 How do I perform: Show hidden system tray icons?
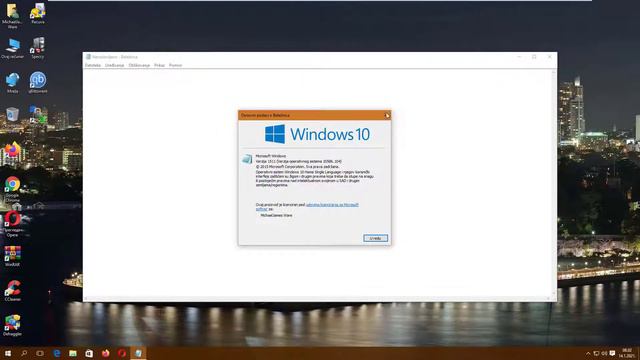[x=588, y=353]
